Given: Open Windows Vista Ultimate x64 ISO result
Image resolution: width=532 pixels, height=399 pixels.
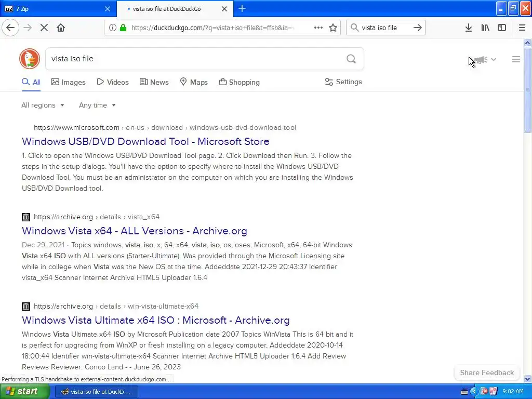Looking at the screenshot, I should click(x=156, y=320).
